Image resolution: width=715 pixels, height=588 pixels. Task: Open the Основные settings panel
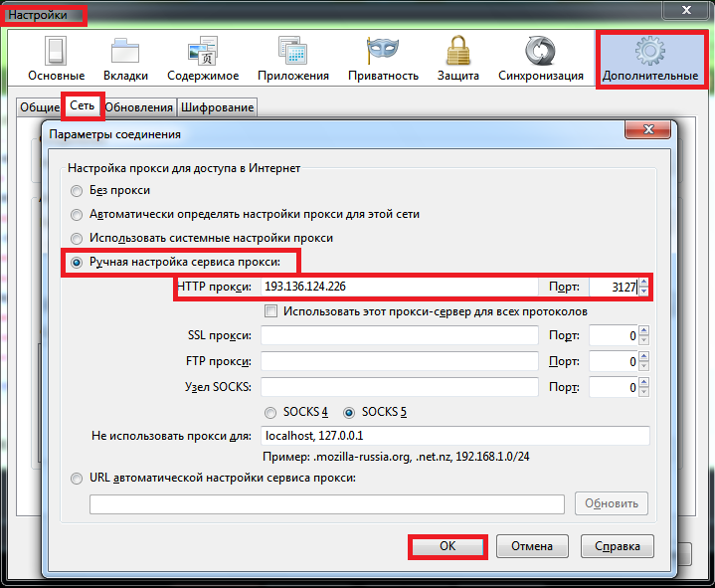coord(56,60)
